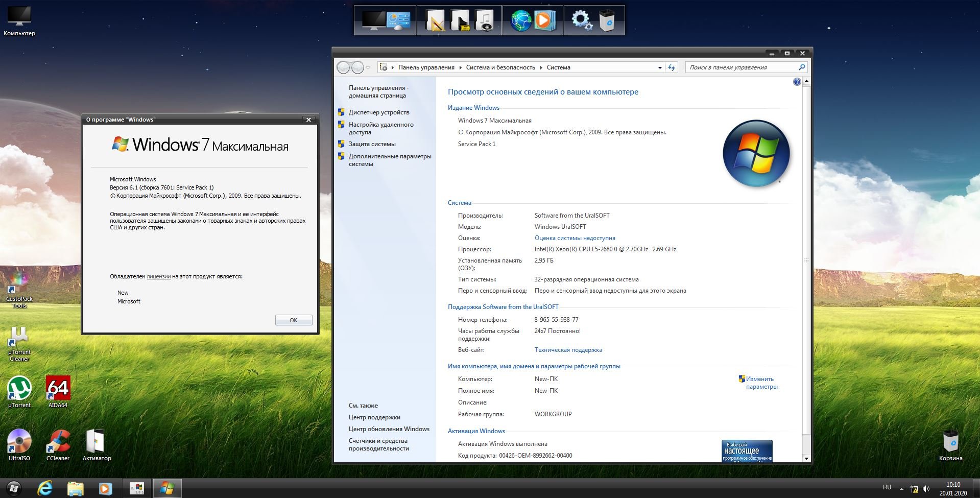The height and width of the screenshot is (498, 980).
Task: Click the Оценка системы недоступна link
Action: tap(575, 238)
